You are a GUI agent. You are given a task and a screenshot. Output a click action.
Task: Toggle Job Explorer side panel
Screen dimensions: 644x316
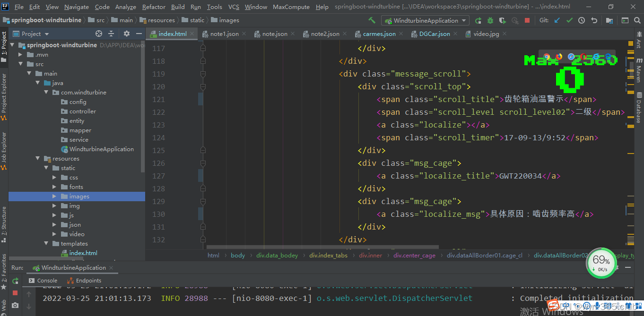[4, 151]
